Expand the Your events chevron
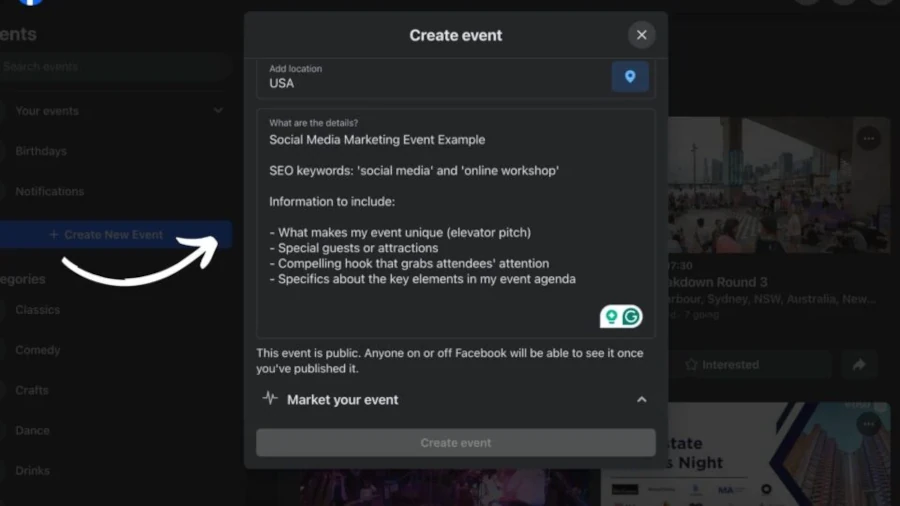The width and height of the screenshot is (900, 506). point(218,110)
